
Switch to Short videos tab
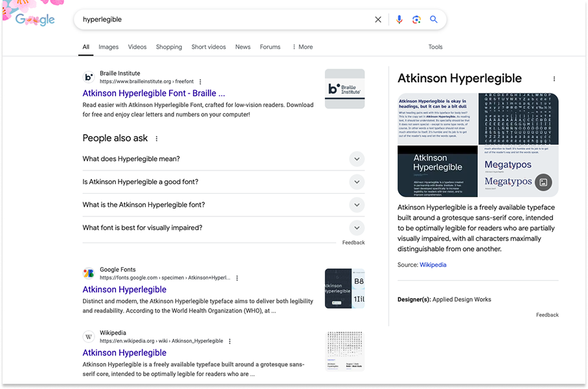(209, 47)
